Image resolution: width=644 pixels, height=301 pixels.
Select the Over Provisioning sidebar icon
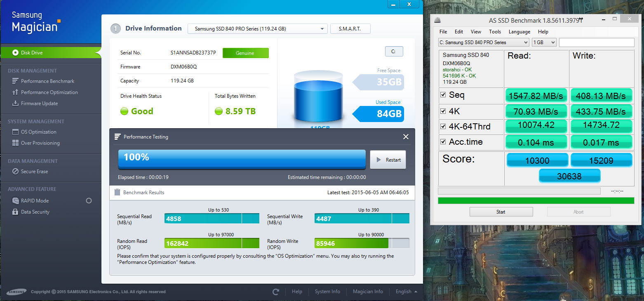[16, 143]
